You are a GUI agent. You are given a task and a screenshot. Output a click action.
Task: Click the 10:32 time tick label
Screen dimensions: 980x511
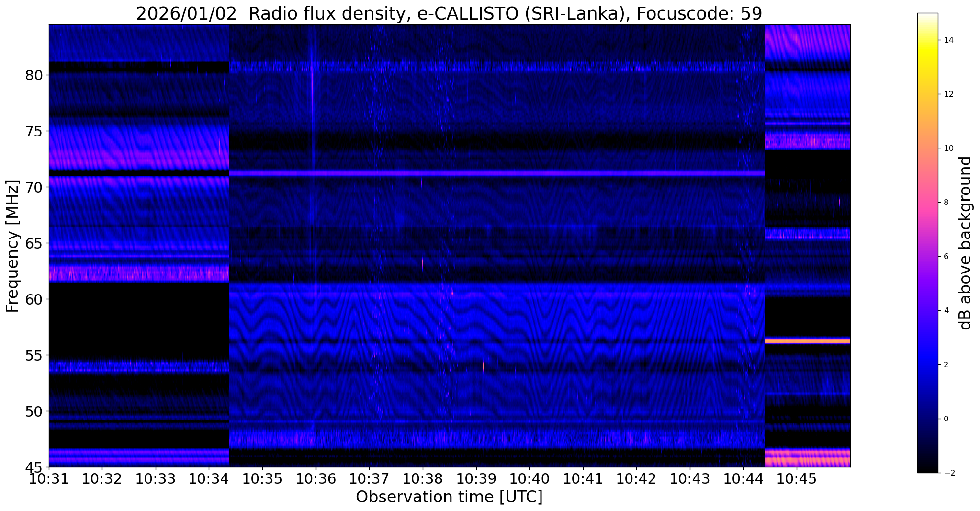[x=102, y=478]
